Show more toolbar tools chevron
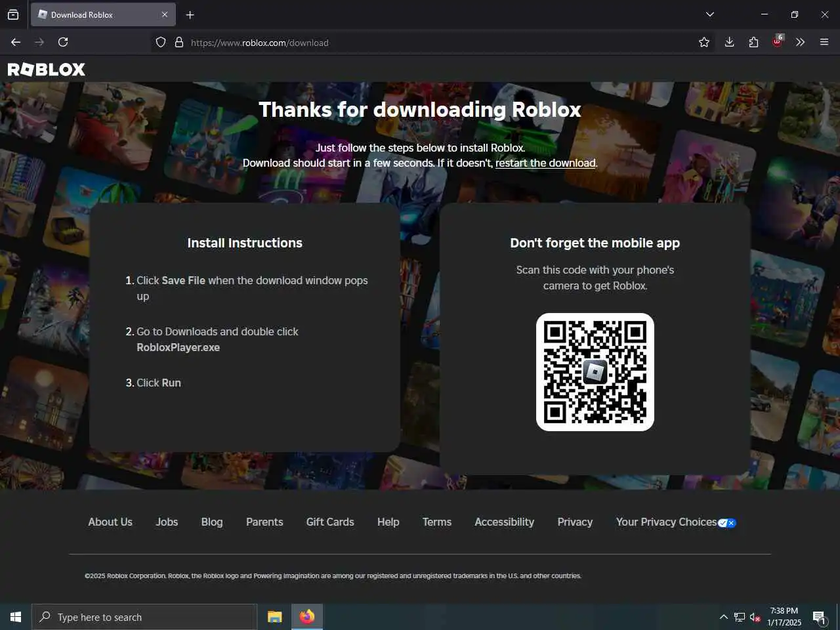 click(800, 42)
